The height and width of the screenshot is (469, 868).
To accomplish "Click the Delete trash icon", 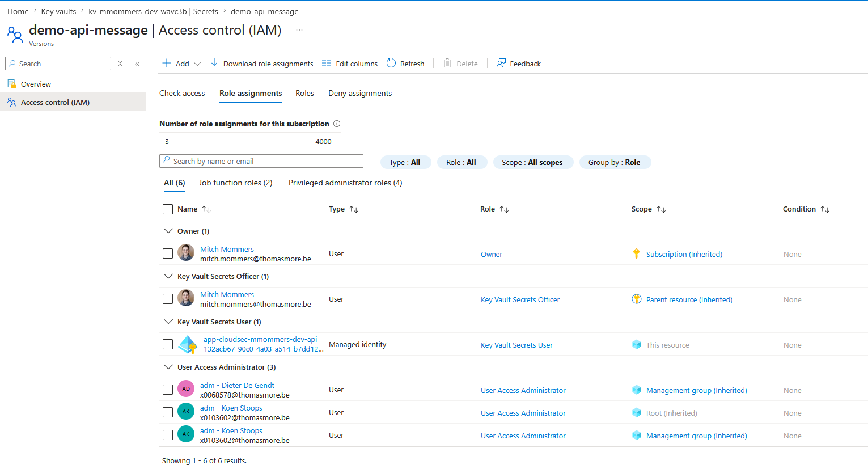I will click(x=447, y=63).
